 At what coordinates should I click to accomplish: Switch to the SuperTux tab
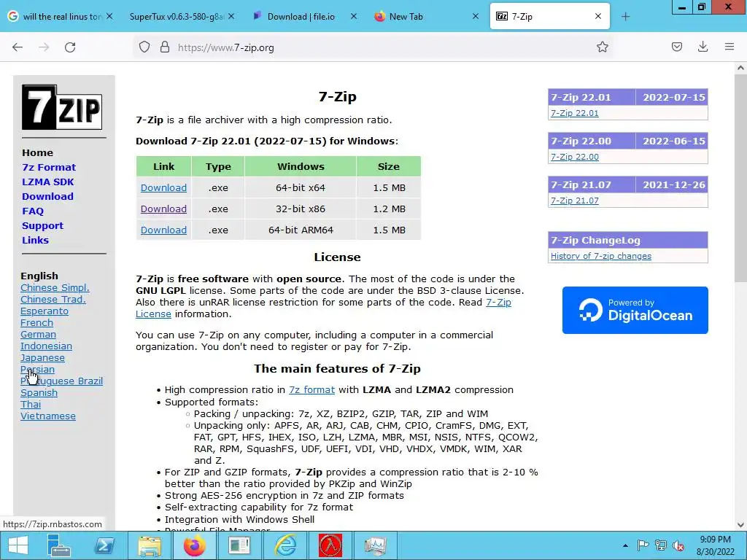(x=177, y=16)
